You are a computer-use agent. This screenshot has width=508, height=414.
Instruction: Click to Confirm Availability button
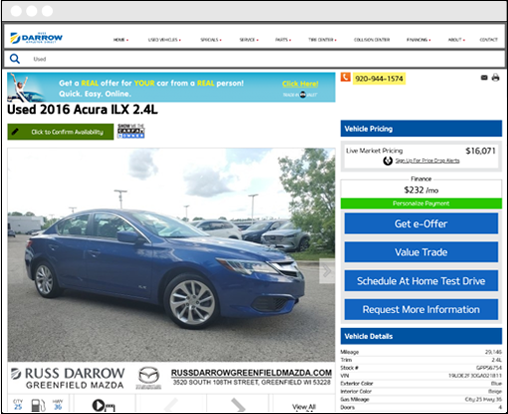point(61,132)
